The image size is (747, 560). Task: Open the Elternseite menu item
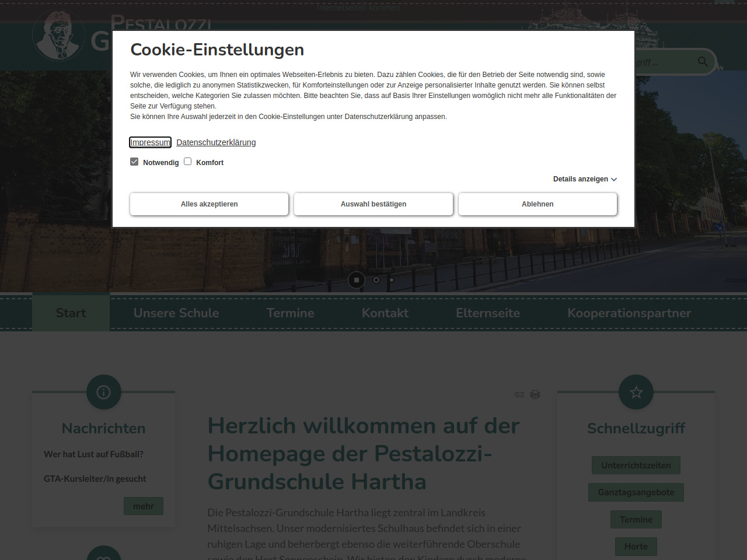coord(488,313)
